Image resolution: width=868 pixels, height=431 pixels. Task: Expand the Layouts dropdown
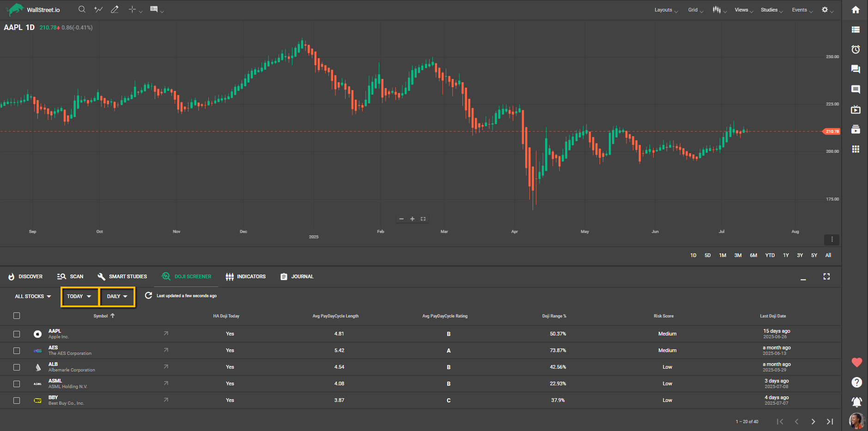point(666,10)
